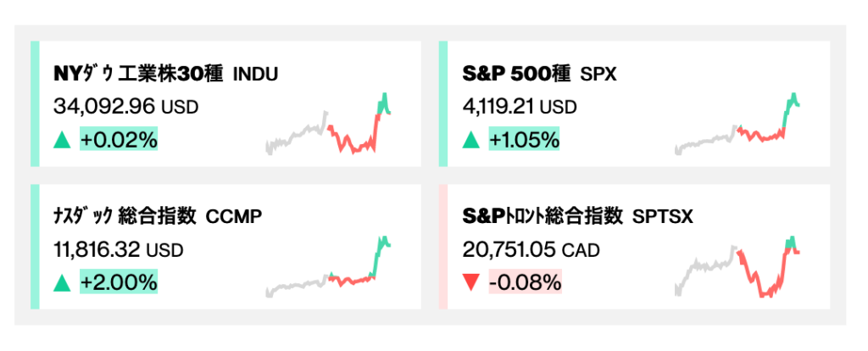868x351 pixels.
Task: Select the +2.00% change badge
Action: (119, 283)
